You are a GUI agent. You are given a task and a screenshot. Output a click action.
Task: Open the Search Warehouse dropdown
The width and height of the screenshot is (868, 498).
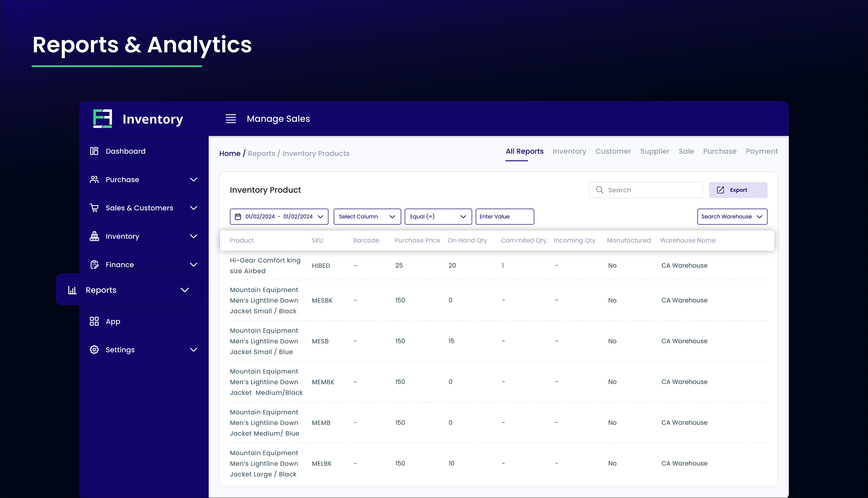tap(732, 216)
